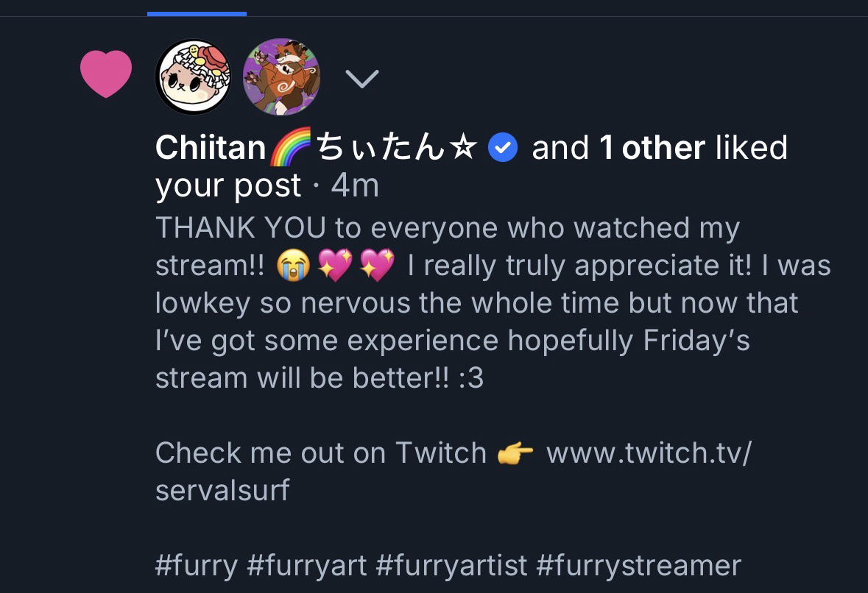Open the www.twitch.tv/servalsurf link

(648, 453)
